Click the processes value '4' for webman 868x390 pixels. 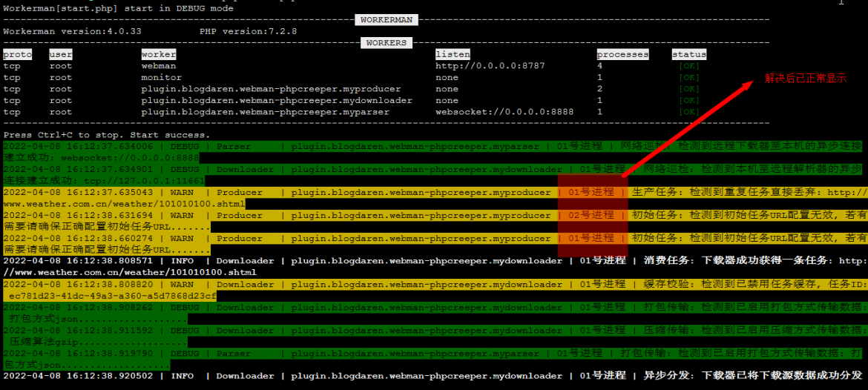[599, 66]
